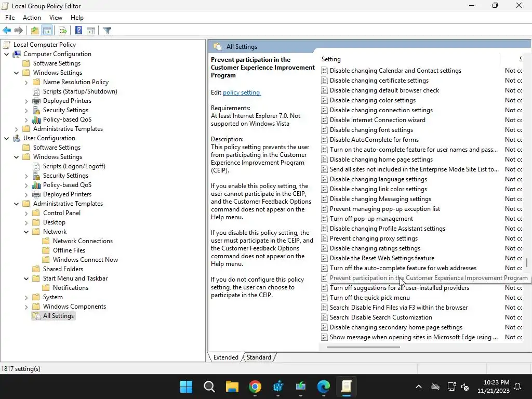The width and height of the screenshot is (532, 399).
Task: Click the Up one level folder icon
Action: (35, 31)
